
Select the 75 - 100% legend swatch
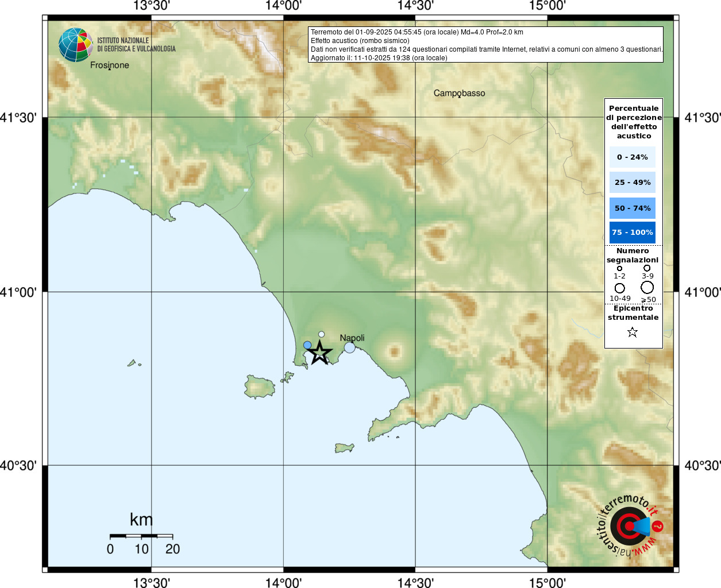click(632, 233)
